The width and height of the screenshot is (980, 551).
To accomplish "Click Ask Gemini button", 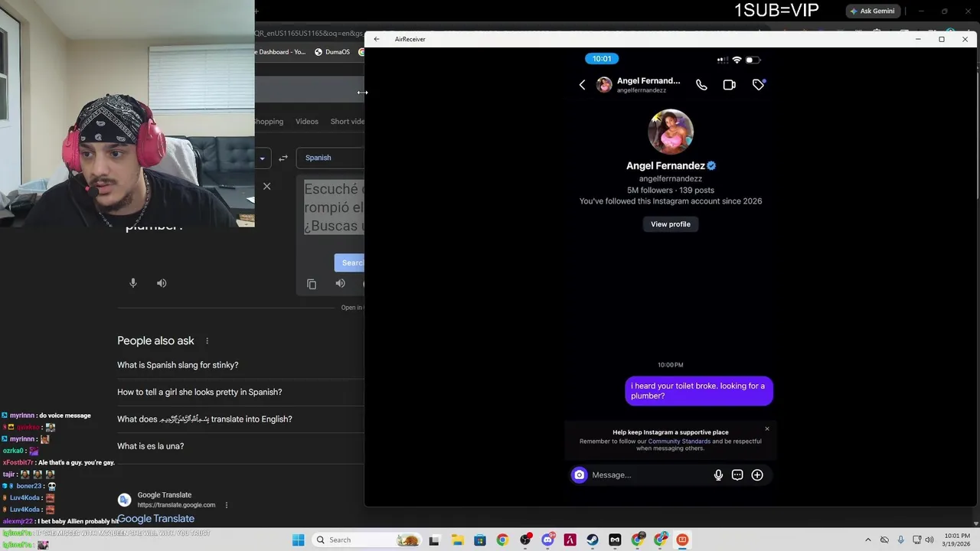I will point(873,11).
